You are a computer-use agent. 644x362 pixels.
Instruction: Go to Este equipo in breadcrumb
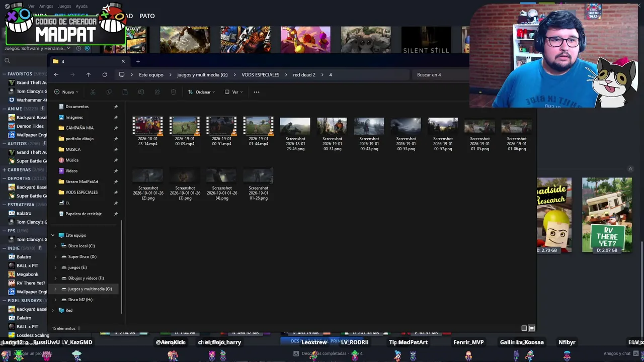point(151,74)
